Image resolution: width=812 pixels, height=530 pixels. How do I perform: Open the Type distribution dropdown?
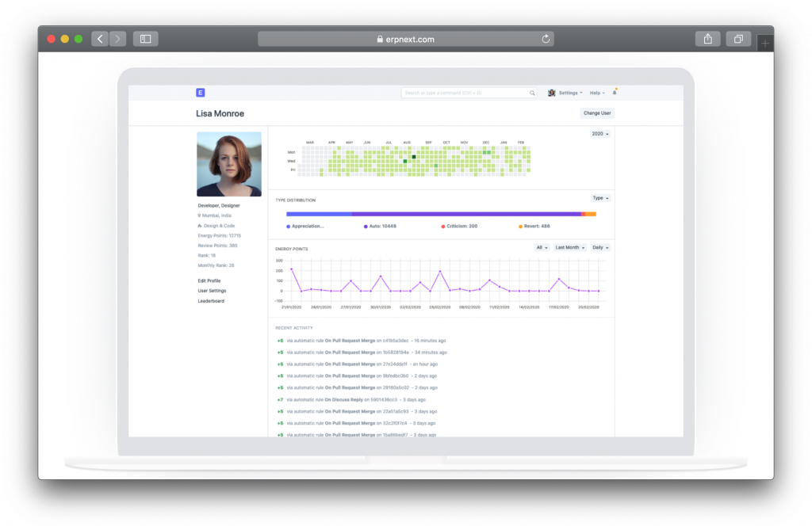tap(601, 198)
